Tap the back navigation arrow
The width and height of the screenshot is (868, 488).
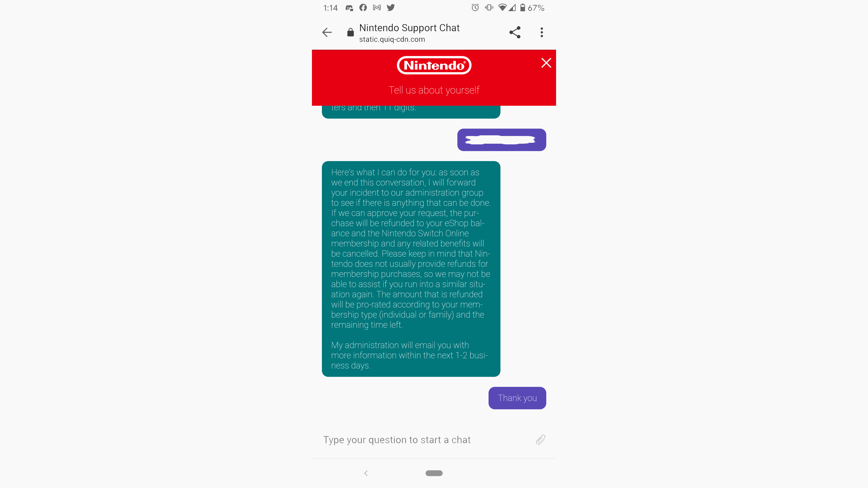(327, 32)
